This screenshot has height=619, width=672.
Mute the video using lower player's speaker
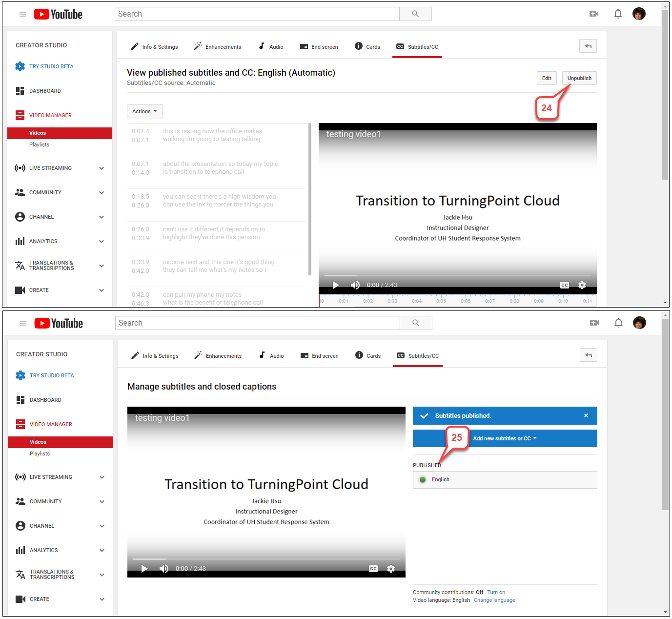coord(164,569)
